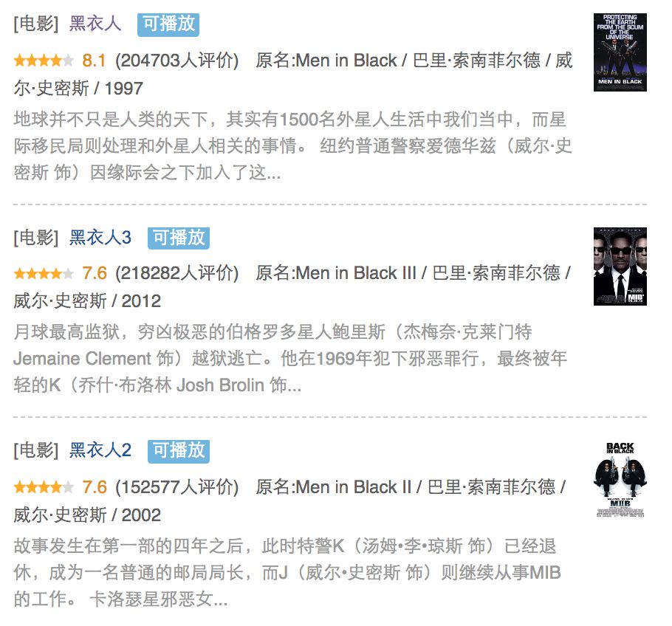This screenshot has height=626, width=672.
Task: Open the Men in Black III poster thumbnail
Action: coord(620,266)
